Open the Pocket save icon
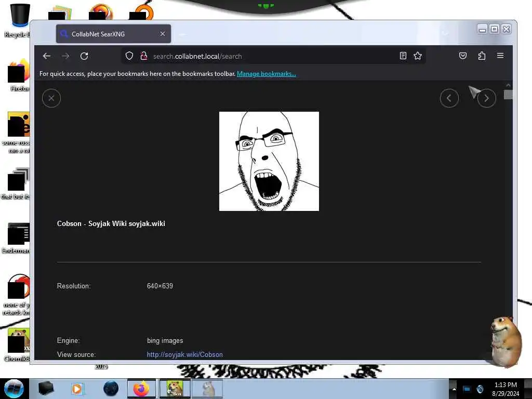 click(463, 56)
